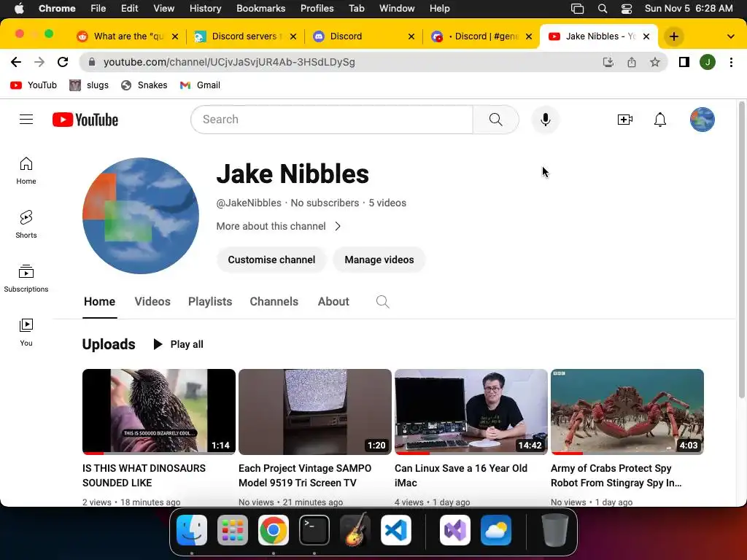Image resolution: width=747 pixels, height=560 pixels.
Task: Open the YouTub bookmark
Action: click(x=34, y=85)
